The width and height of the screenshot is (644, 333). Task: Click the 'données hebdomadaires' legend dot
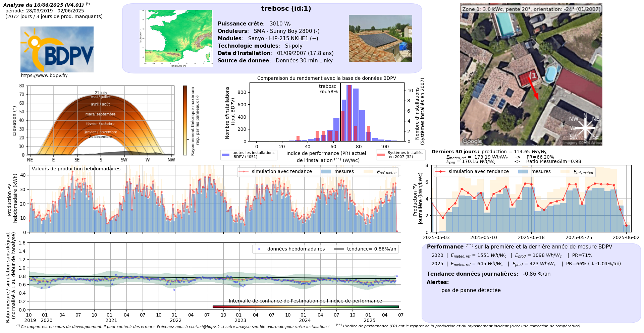coord(259,249)
